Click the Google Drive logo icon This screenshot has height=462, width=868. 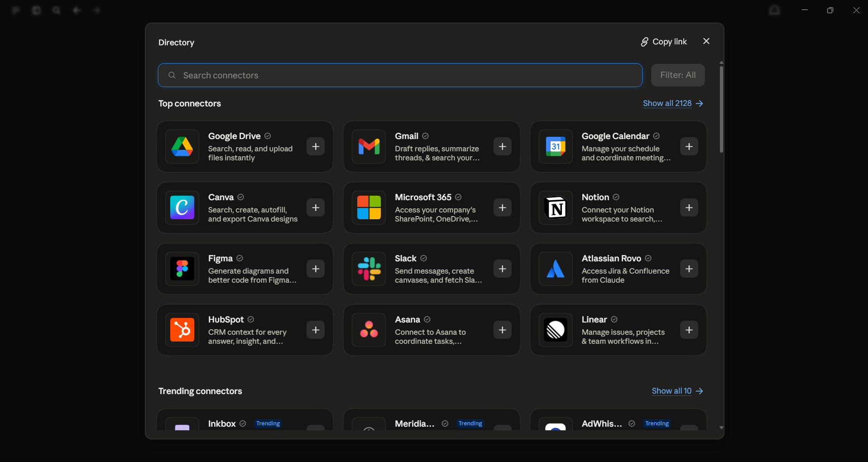coord(182,146)
